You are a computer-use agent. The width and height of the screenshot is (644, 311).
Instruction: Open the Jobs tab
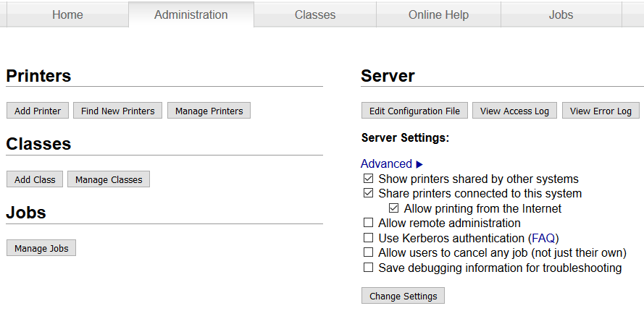pyautogui.click(x=561, y=14)
